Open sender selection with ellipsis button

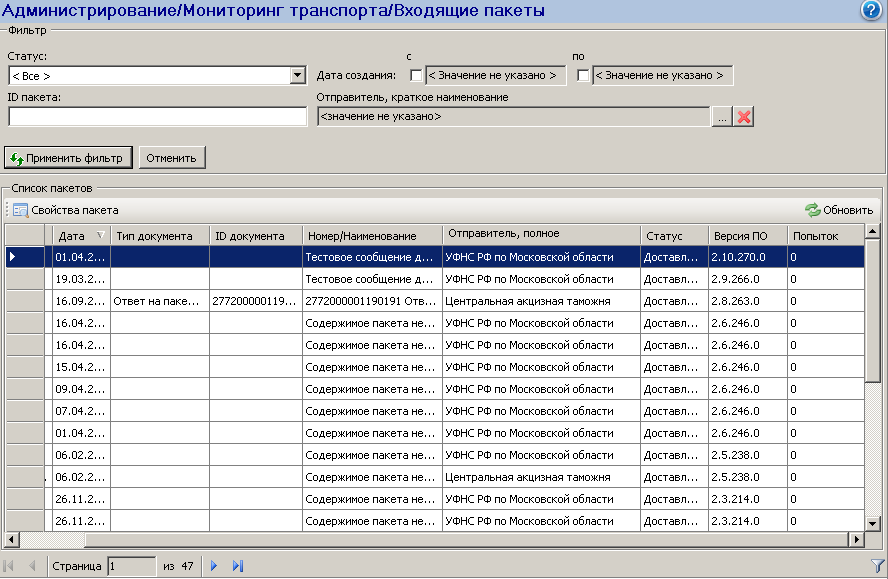722,117
